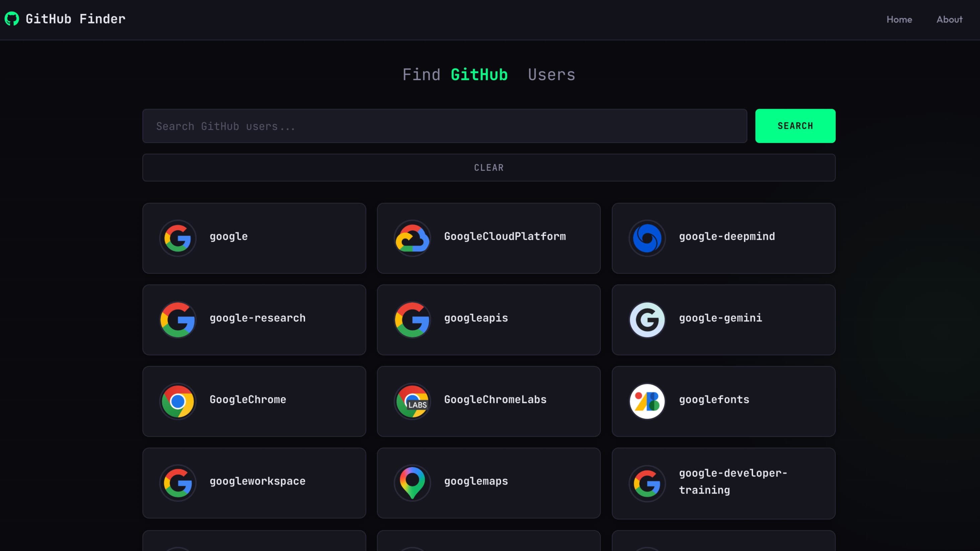This screenshot has height=551, width=980.
Task: Click the GoogleChromeLabs LABS avatar
Action: pyautogui.click(x=413, y=402)
